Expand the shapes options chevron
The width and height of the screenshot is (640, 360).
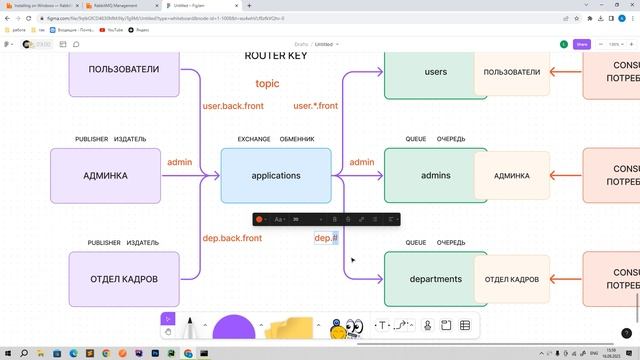(261, 325)
